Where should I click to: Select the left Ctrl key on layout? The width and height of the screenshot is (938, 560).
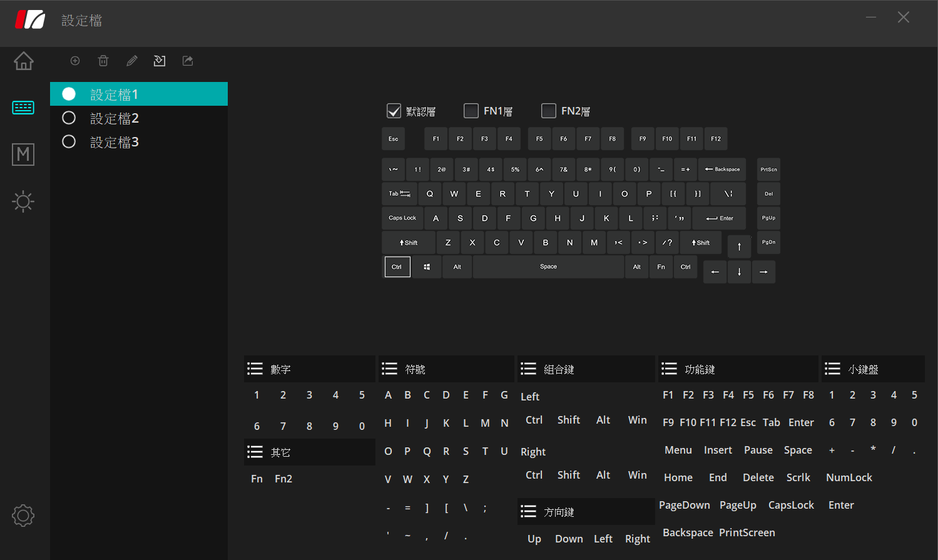397,267
